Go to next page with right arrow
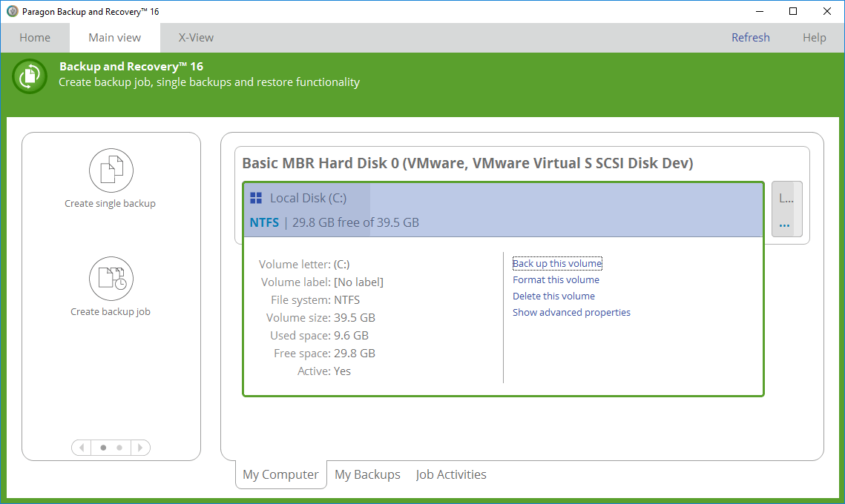 [140, 448]
